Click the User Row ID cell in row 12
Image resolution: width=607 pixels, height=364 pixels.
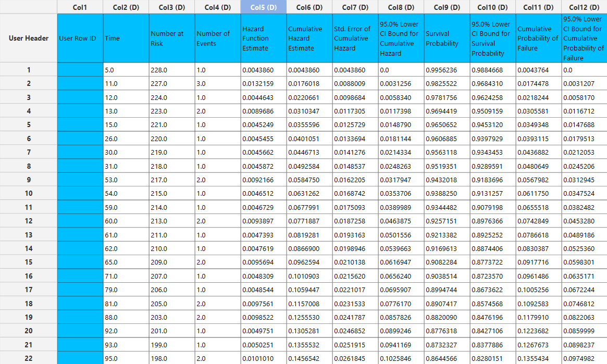[x=80, y=221]
